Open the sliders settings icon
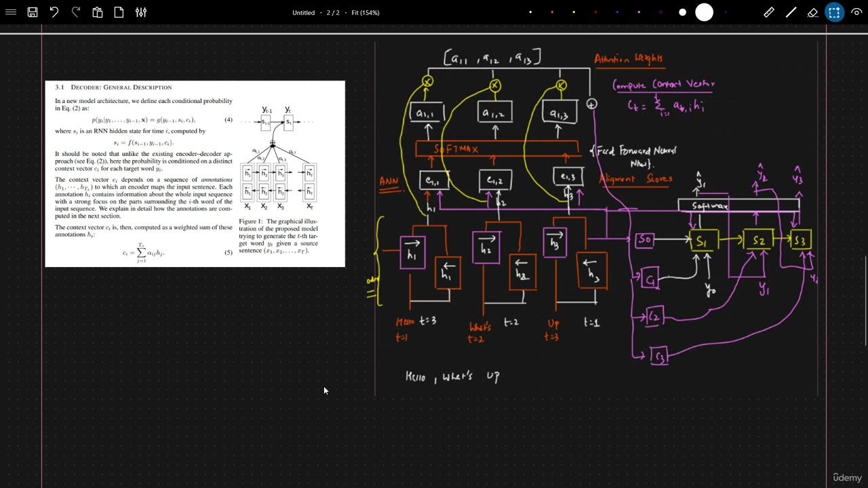The image size is (868, 488). point(141,12)
